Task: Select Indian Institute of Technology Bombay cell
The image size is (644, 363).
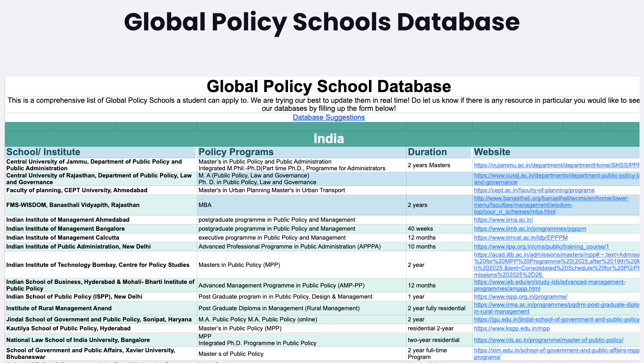Action: [101, 265]
